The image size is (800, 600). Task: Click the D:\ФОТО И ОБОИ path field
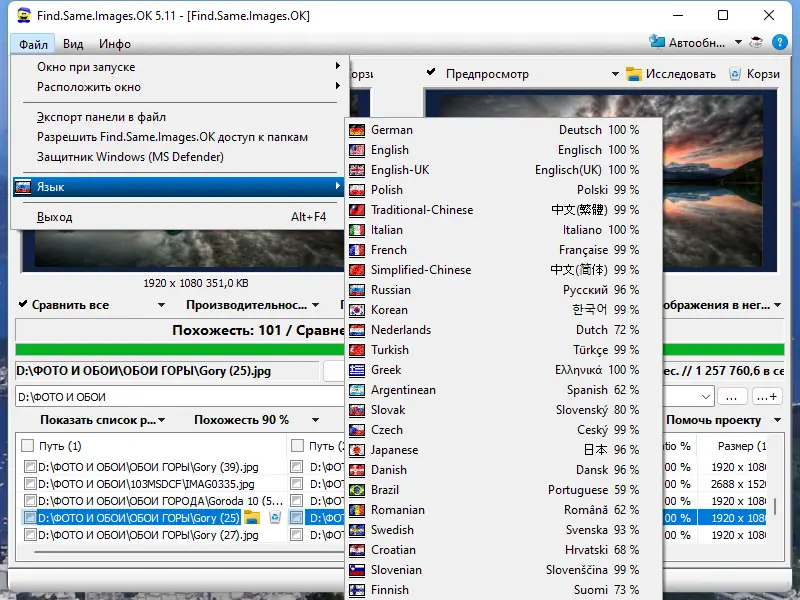point(180,396)
